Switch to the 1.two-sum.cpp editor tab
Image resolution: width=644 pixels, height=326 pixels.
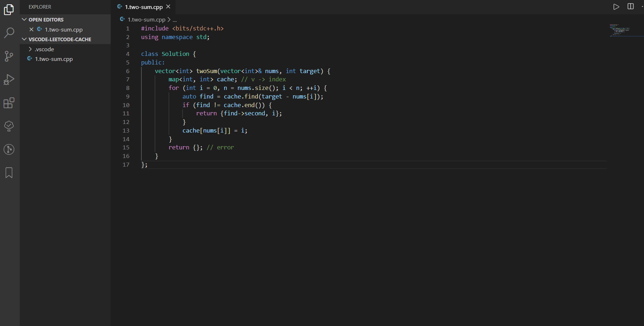pos(143,6)
